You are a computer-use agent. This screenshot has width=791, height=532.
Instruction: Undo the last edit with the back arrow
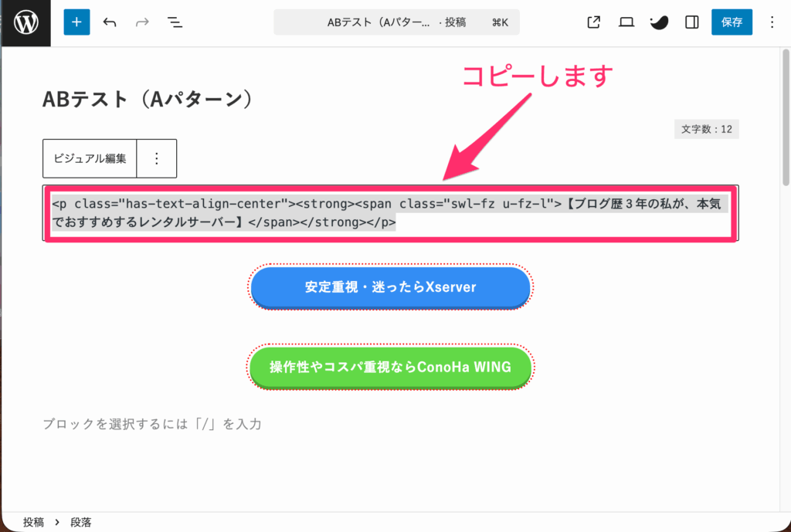click(x=109, y=22)
